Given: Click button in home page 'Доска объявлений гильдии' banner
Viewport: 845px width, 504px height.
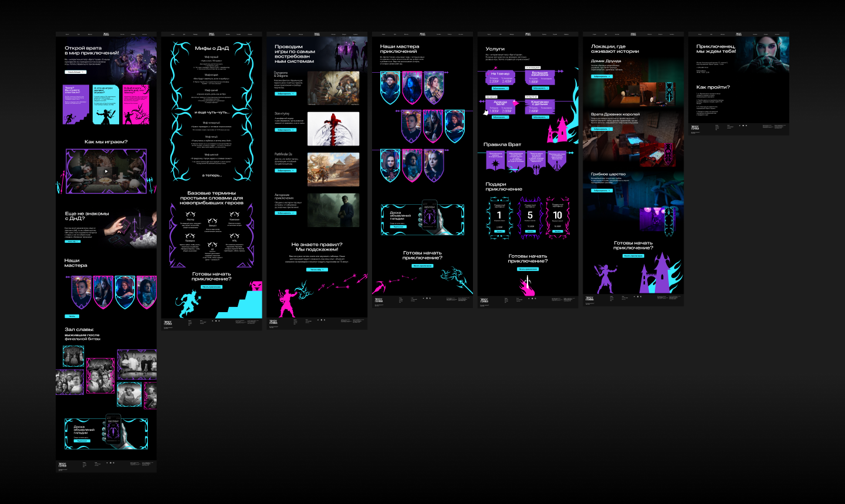Looking at the screenshot, I should (82, 440).
